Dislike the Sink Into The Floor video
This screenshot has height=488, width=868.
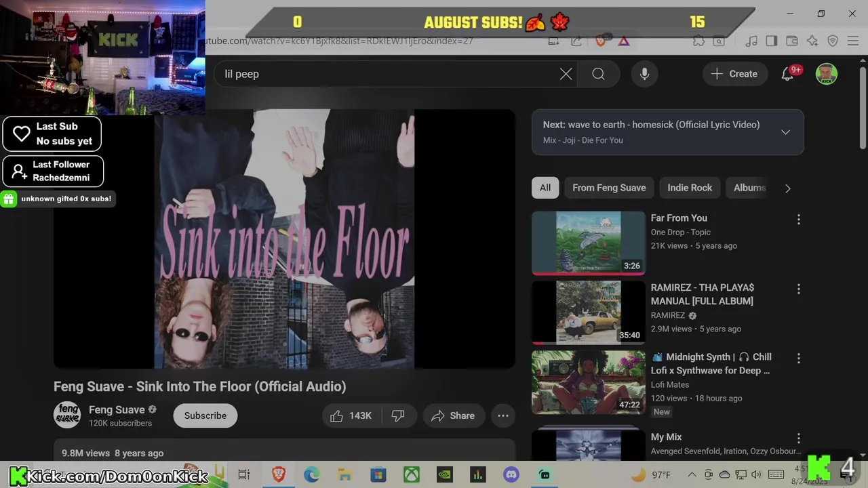pyautogui.click(x=398, y=415)
